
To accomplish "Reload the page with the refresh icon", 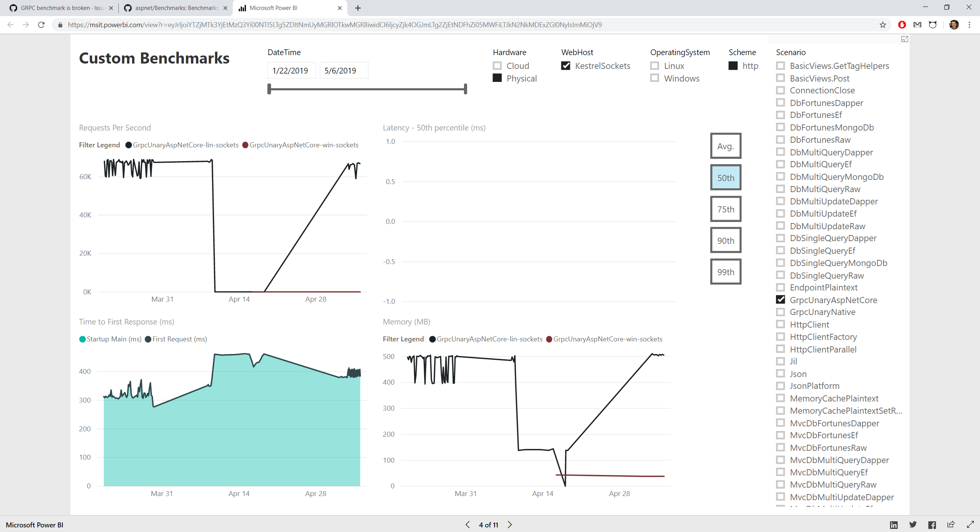I will coord(41,24).
